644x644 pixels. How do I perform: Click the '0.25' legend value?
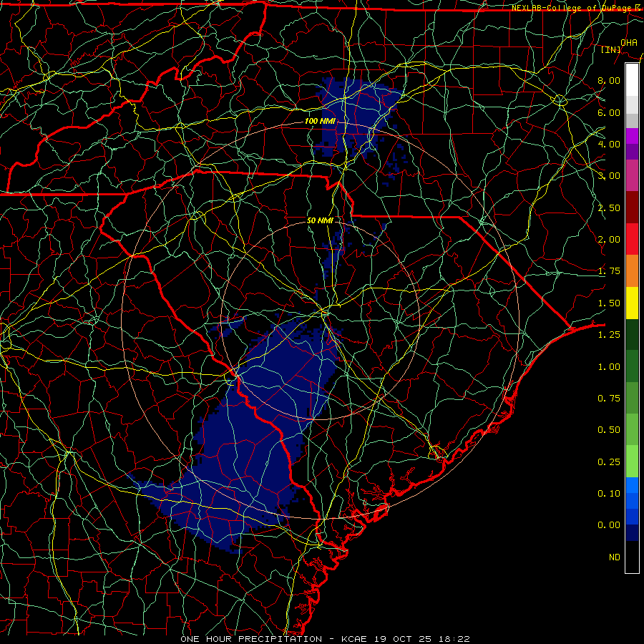609,462
